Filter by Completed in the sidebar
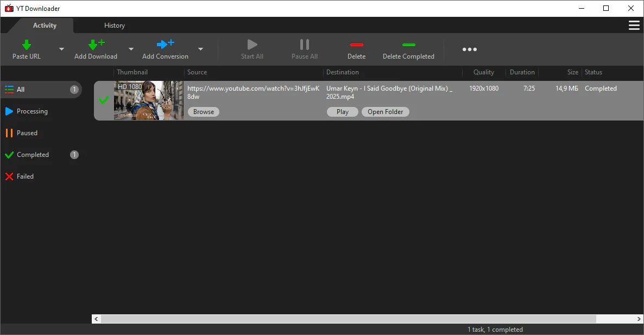The image size is (644, 335). [33, 155]
